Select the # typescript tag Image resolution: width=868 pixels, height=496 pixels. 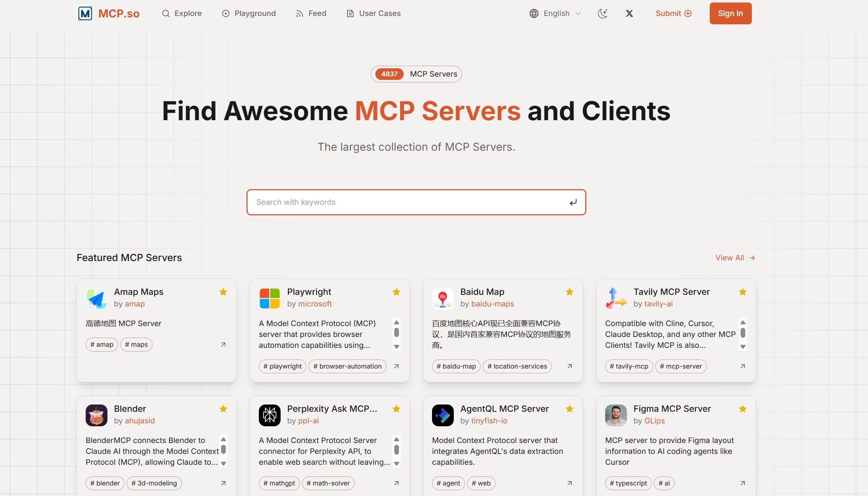(x=628, y=483)
